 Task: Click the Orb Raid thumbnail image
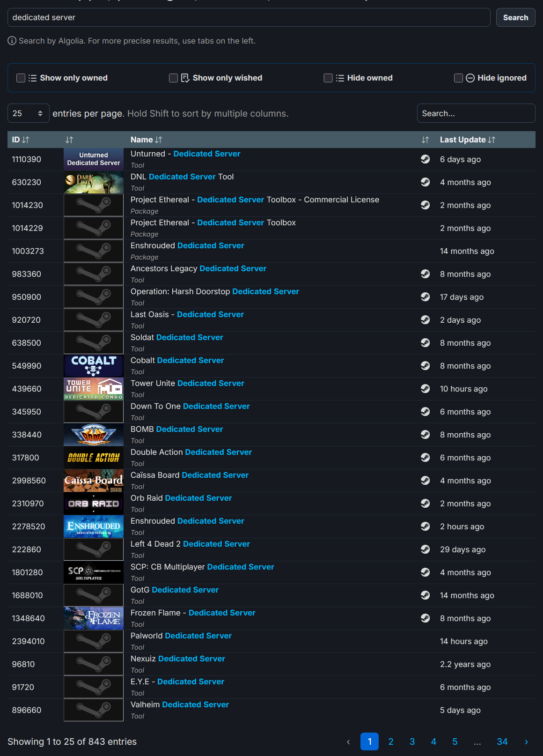point(94,504)
